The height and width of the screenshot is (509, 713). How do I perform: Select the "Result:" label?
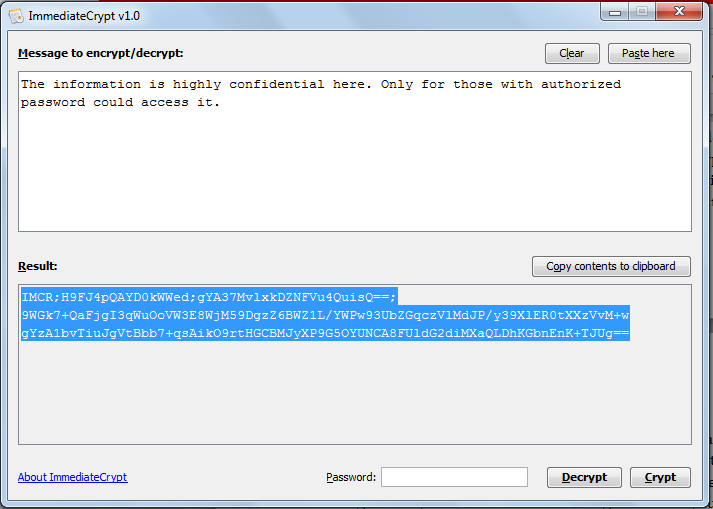[x=38, y=266]
